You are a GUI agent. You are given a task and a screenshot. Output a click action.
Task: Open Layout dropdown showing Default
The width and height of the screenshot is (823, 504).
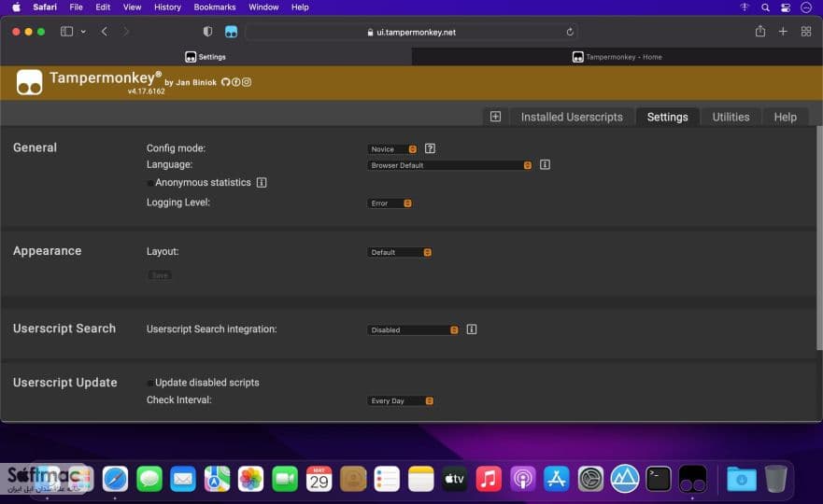pyautogui.click(x=400, y=252)
